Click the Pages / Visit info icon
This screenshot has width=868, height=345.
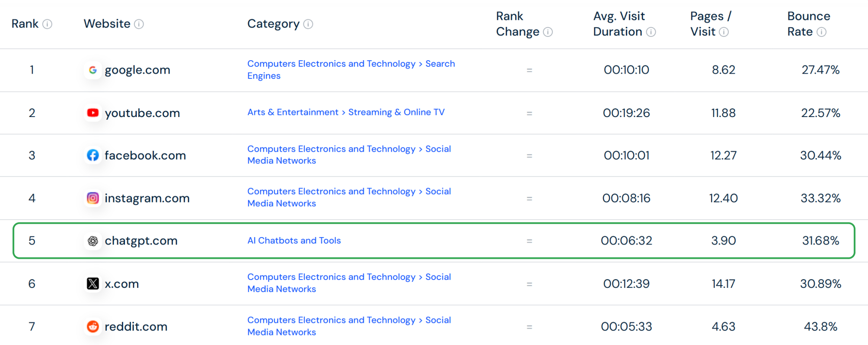coord(724,32)
